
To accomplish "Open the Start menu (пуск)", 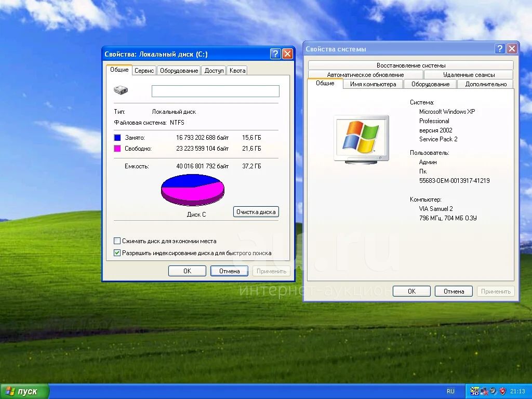I will pos(24,391).
